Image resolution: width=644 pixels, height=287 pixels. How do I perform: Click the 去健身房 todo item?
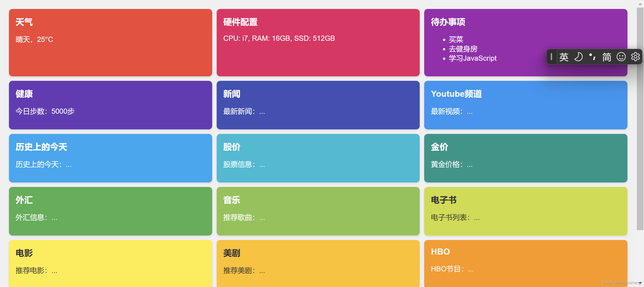point(463,49)
